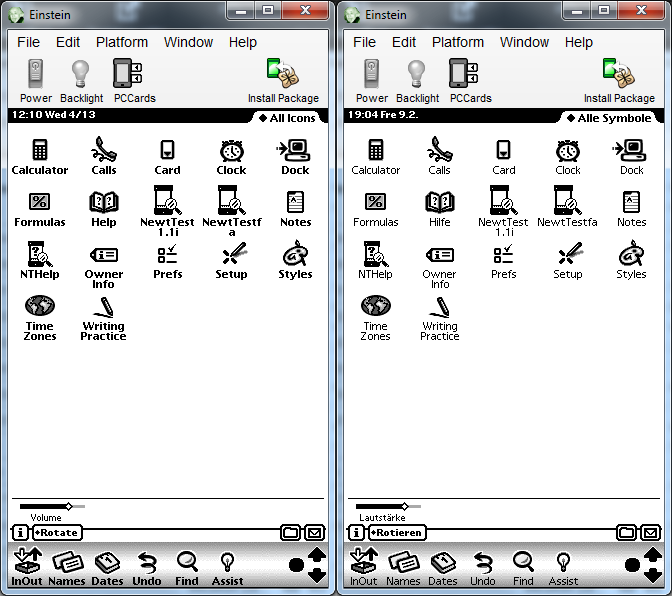Open Calculator in the left Einstein window
The height and width of the screenshot is (596, 672).
[x=39, y=156]
